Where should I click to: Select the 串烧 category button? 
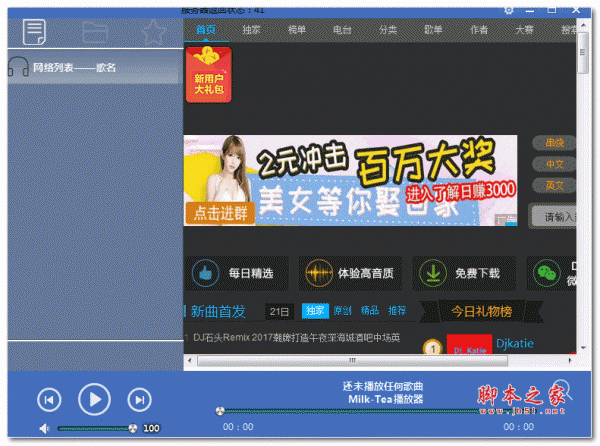coord(554,143)
